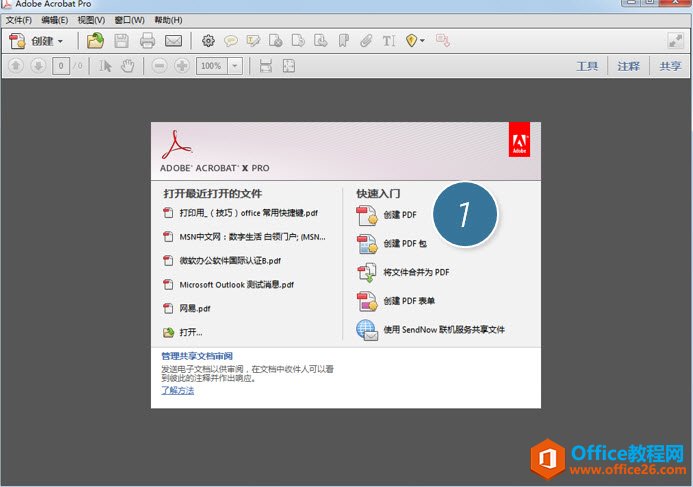
Task: Click the 100% zoom value field
Action: tap(212, 66)
